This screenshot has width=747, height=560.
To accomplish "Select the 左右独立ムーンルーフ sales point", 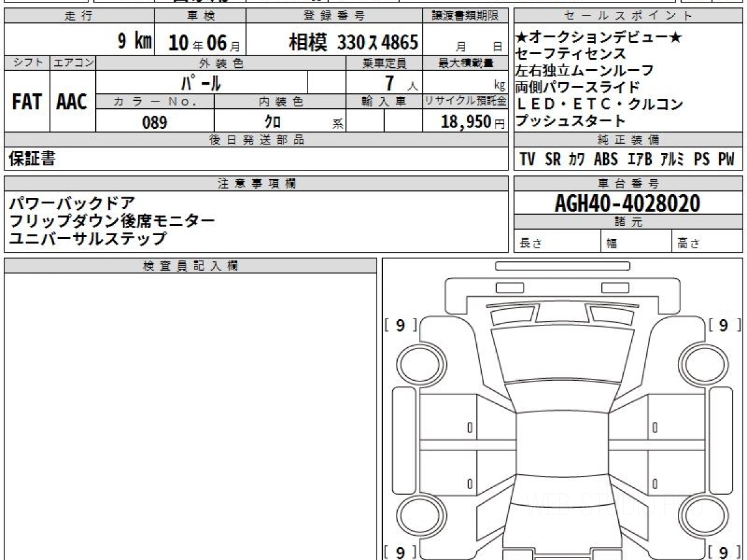I will pos(585,71).
